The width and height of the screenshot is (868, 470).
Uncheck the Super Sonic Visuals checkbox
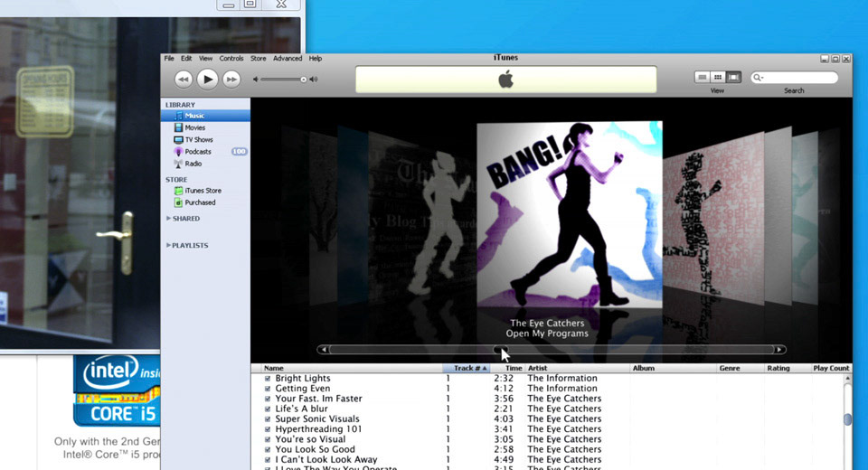pyautogui.click(x=268, y=419)
